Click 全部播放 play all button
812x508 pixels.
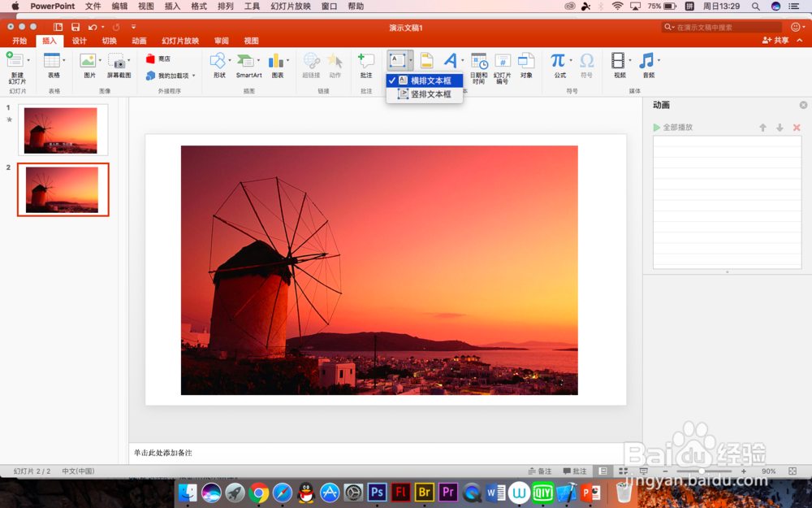672,127
